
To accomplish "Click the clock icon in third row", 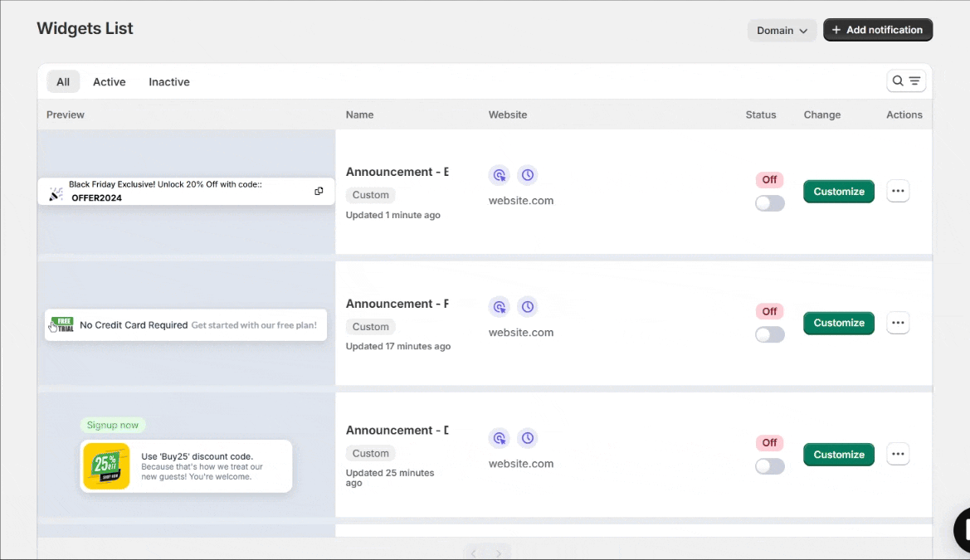I will tap(527, 438).
